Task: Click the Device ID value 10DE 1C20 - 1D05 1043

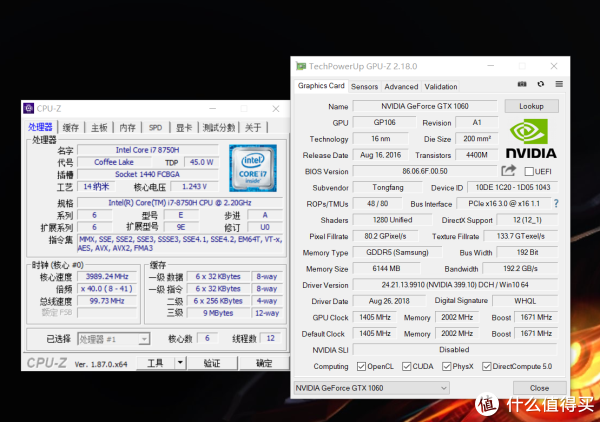Action: pyautogui.click(x=513, y=187)
